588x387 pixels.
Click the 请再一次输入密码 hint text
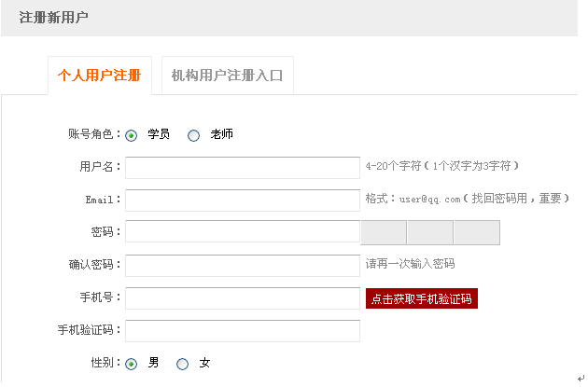(410, 265)
